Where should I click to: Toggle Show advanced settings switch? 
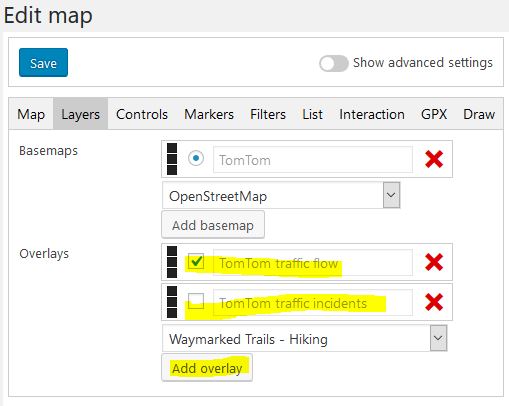333,63
